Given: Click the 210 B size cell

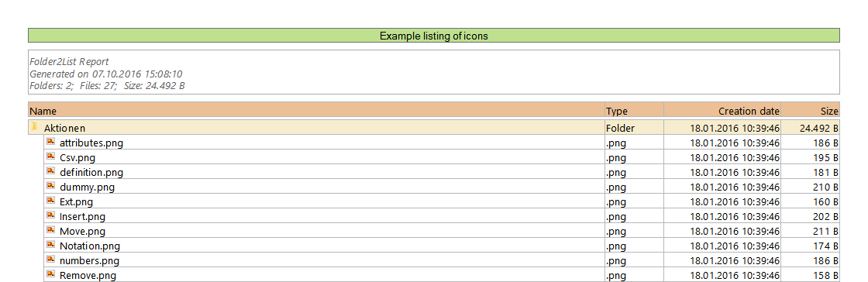Looking at the screenshot, I should pos(811,187).
